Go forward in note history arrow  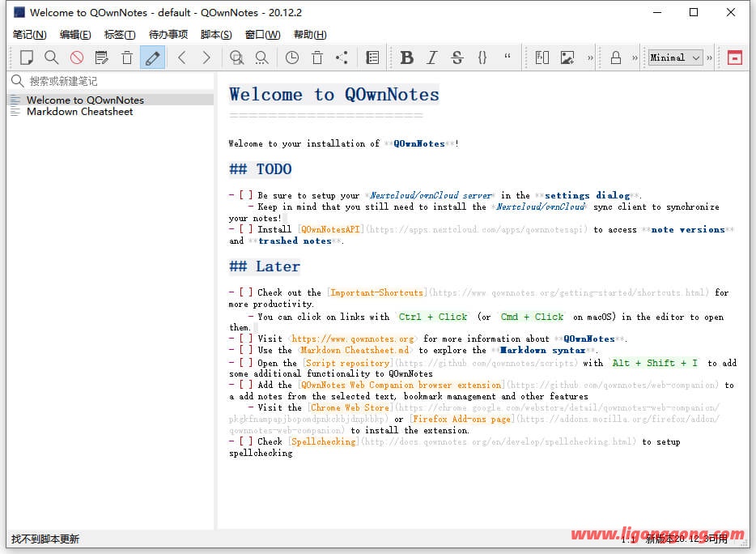(x=206, y=58)
